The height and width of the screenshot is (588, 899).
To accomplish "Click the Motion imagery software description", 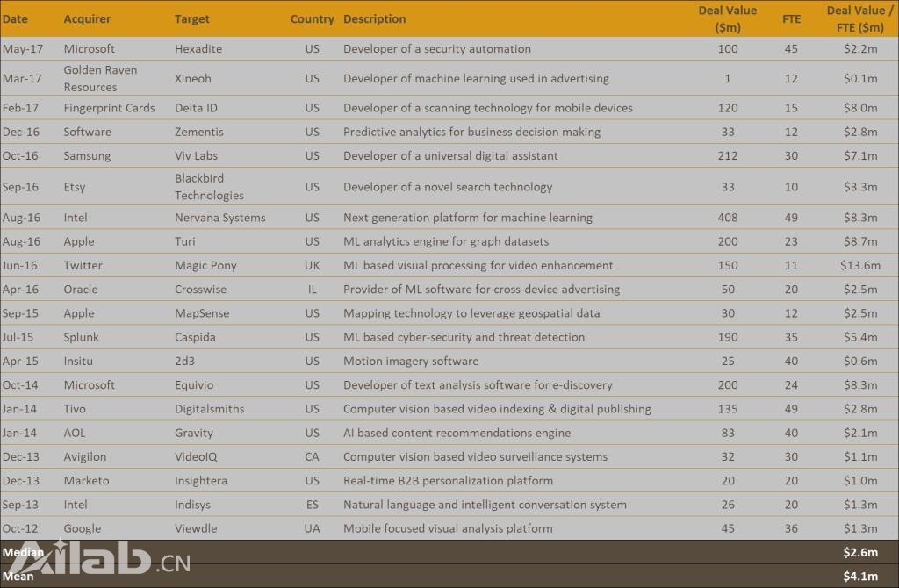I will click(411, 361).
